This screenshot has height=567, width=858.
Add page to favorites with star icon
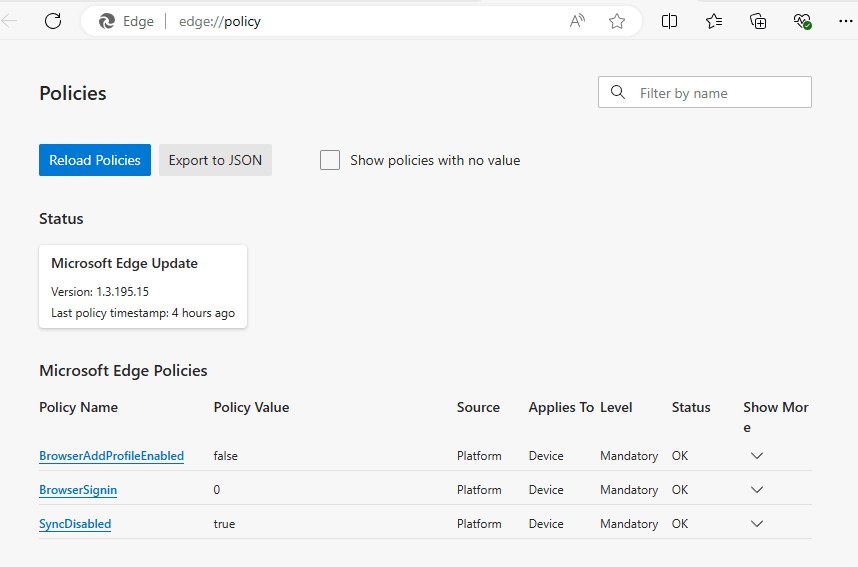(617, 21)
